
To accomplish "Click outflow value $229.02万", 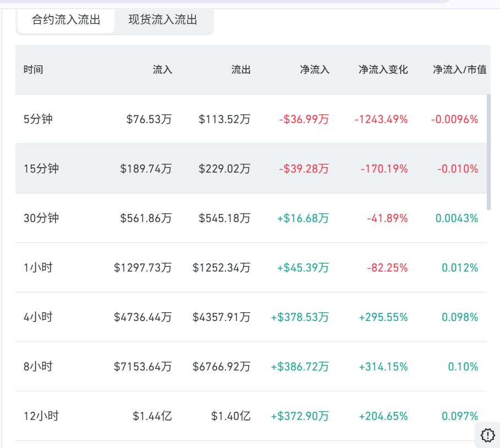I will tap(224, 169).
